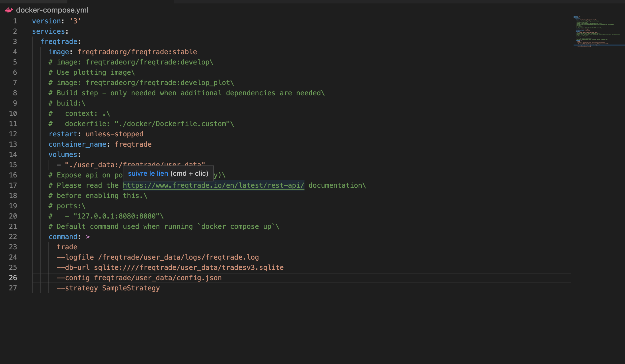The image size is (625, 364).
Task: Click the container_name value freqtrade
Action: (x=133, y=144)
